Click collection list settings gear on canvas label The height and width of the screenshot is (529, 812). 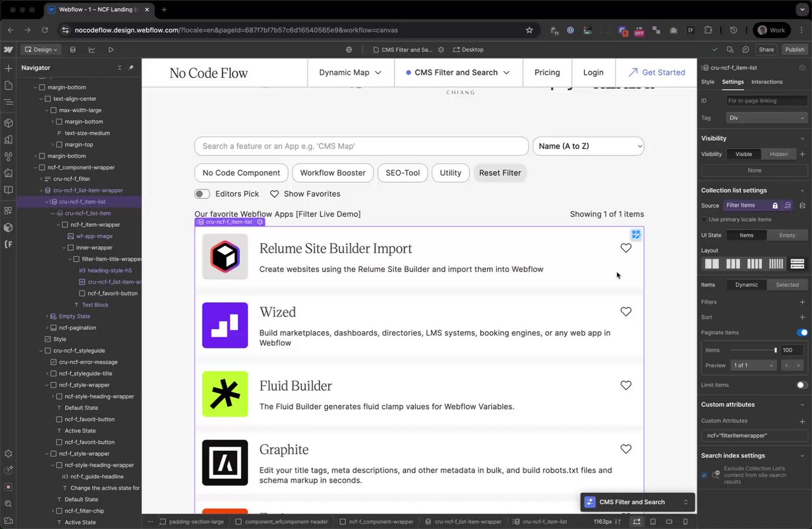tap(259, 222)
